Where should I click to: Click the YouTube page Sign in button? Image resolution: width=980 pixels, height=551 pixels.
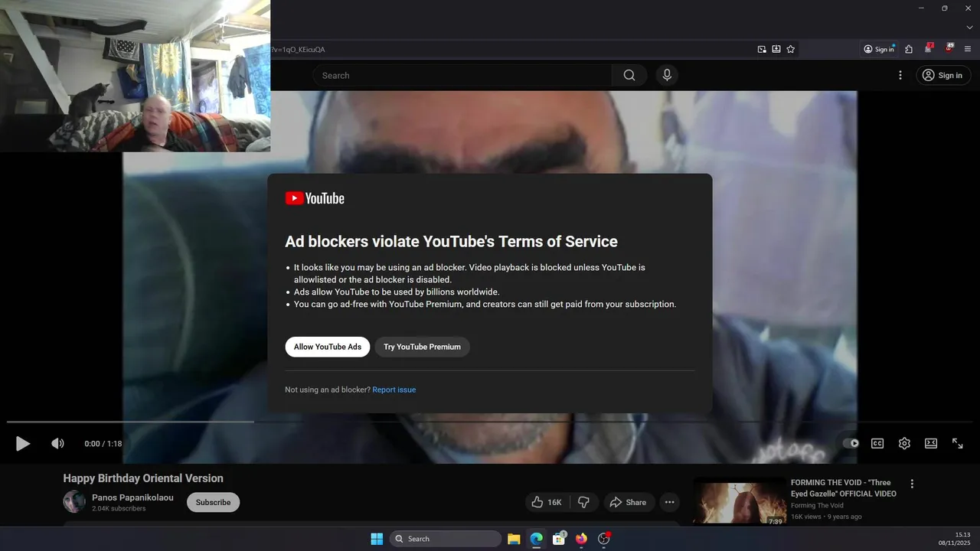[x=943, y=75]
